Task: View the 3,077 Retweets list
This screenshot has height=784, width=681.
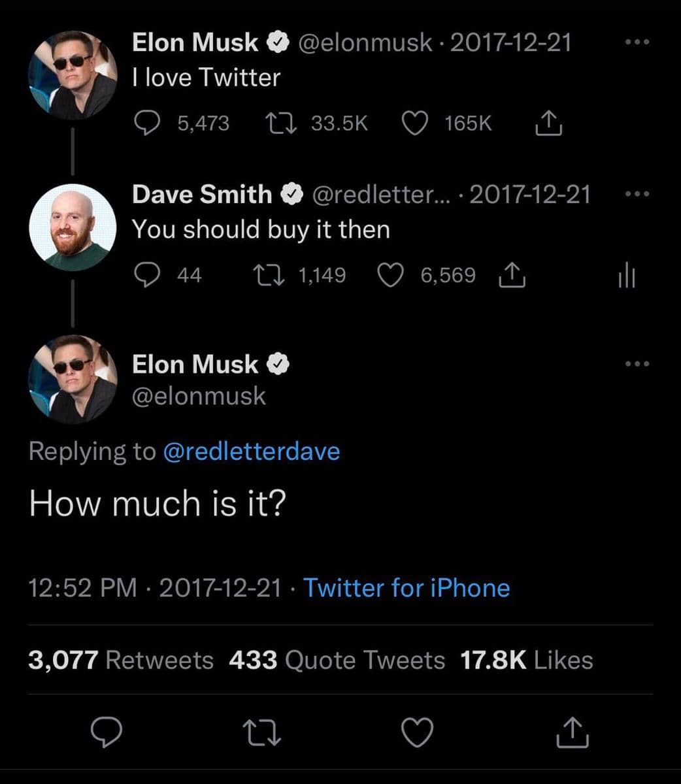Action: 121,660
